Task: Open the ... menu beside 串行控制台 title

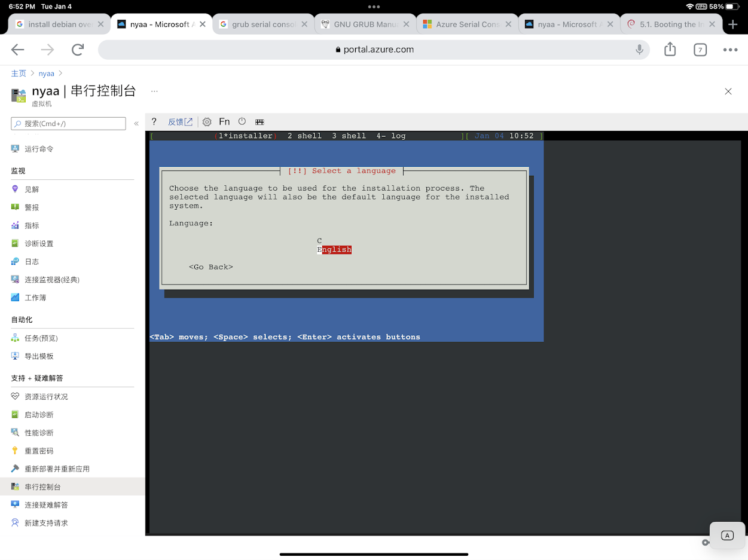Action: 154,90
